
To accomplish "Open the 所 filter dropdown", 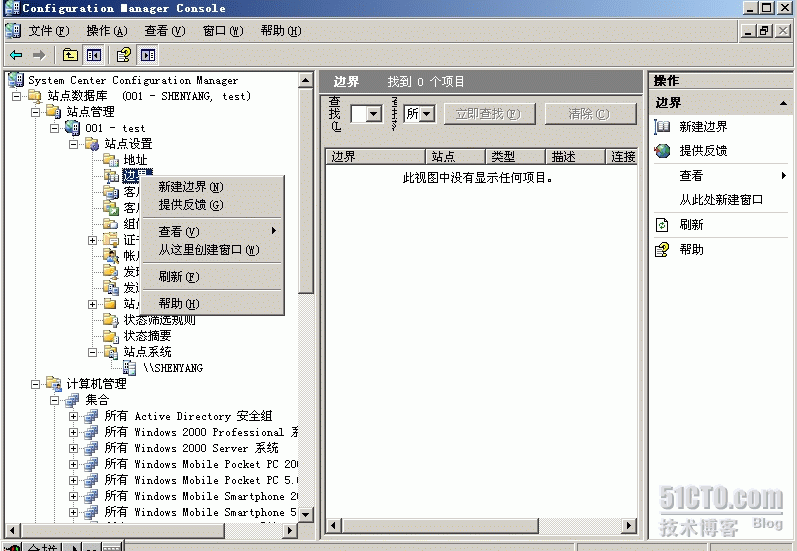I will tap(427, 114).
